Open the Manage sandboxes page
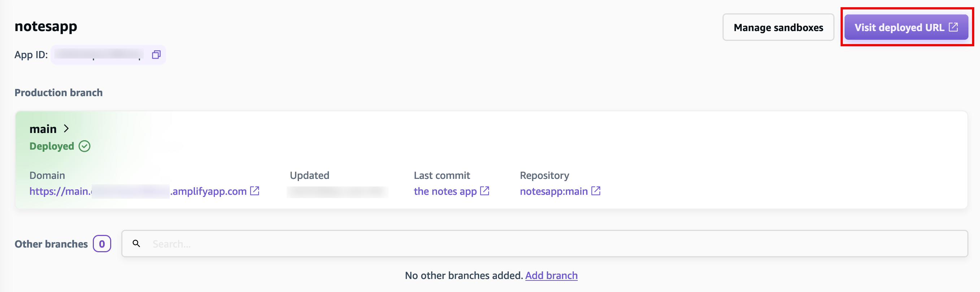The height and width of the screenshot is (292, 980). [x=778, y=27]
